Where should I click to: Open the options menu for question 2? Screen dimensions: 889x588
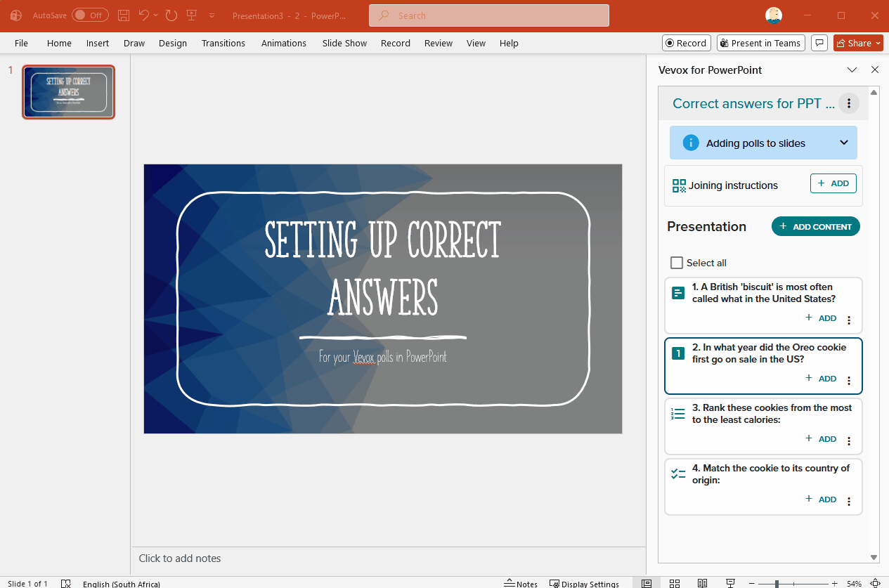point(849,381)
